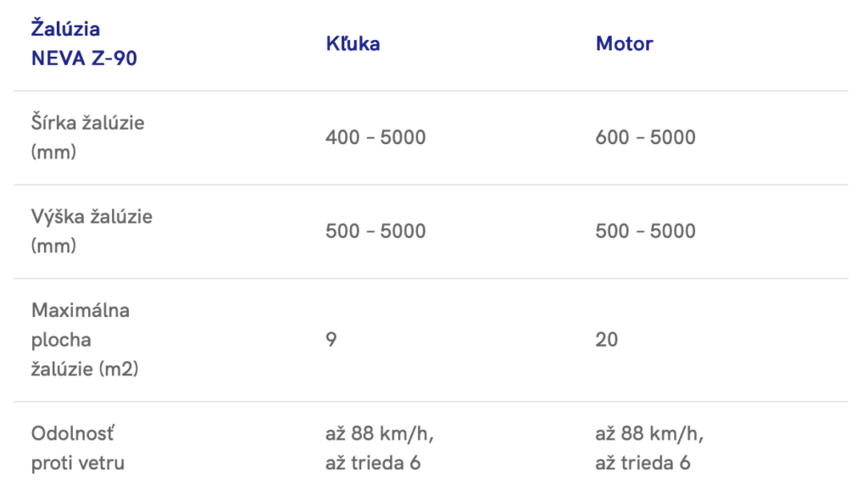Select the Šírka žalúzie (mm) row label
This screenshot has width=868, height=494.
click(x=87, y=137)
